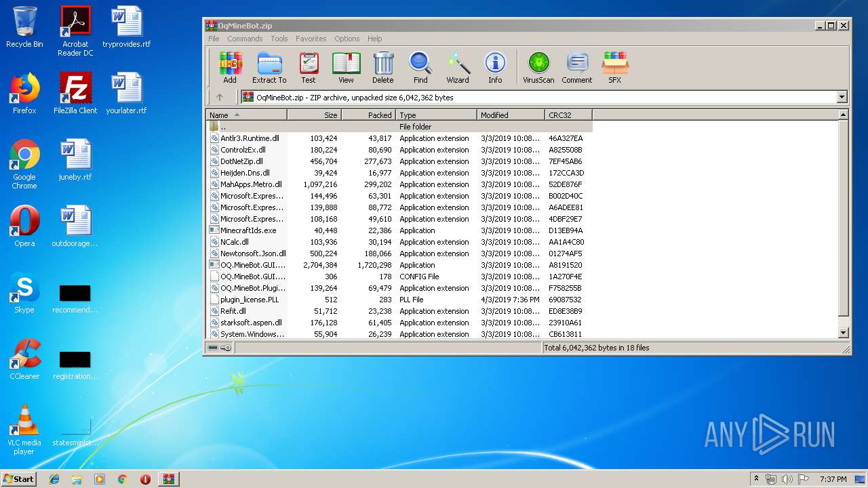
Task: Select System.Windows file row
Action: click(x=399, y=334)
